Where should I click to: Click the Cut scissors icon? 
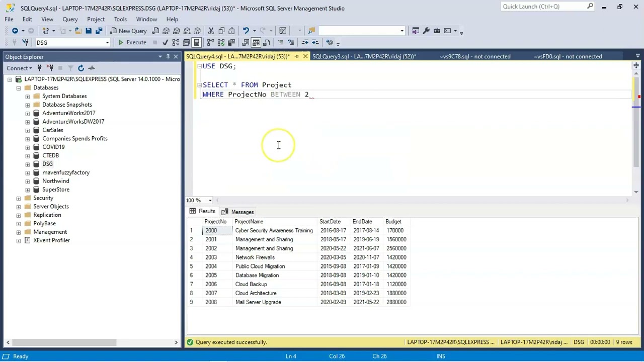pyautogui.click(x=211, y=31)
